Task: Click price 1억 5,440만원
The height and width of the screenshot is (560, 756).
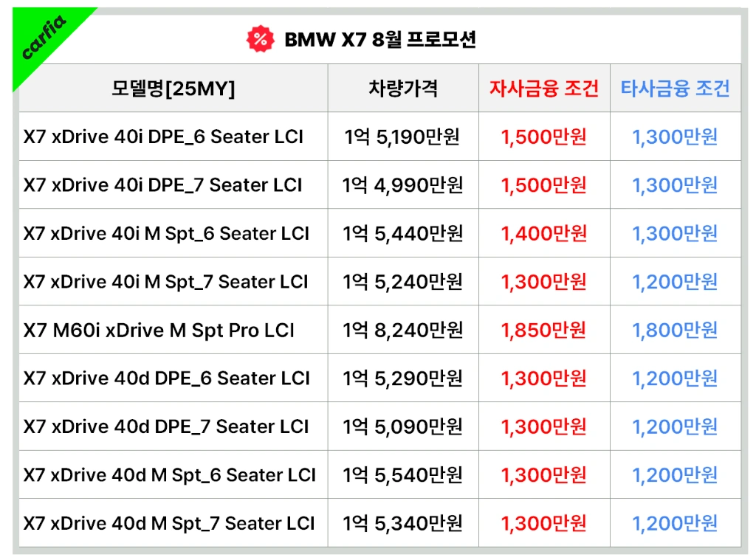Action: pyautogui.click(x=402, y=233)
